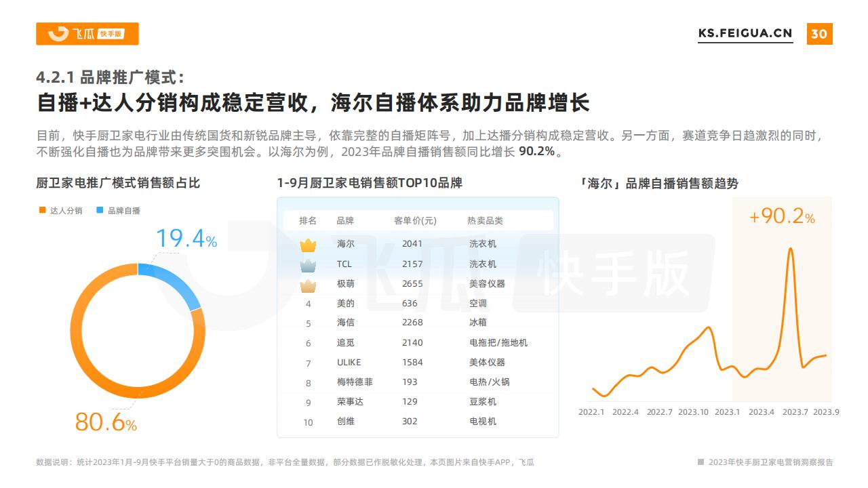The image size is (868, 488).
Task: Click the 2022.4 axis label
Action: [625, 412]
